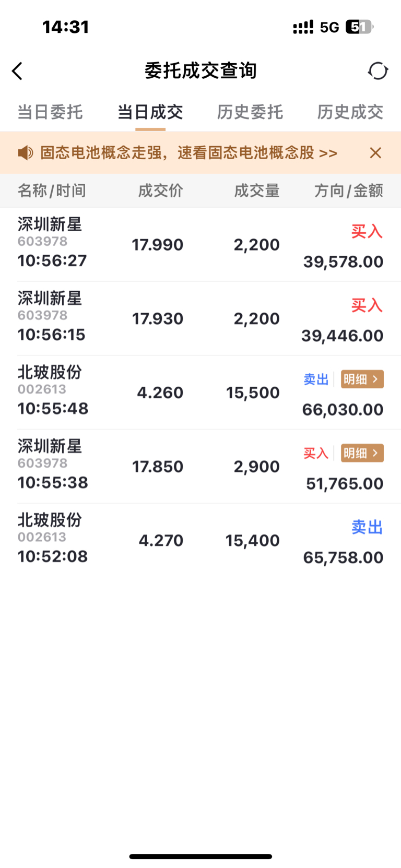The width and height of the screenshot is (401, 868).
Task: Tap the cellular signal bars icon
Action: (303, 27)
